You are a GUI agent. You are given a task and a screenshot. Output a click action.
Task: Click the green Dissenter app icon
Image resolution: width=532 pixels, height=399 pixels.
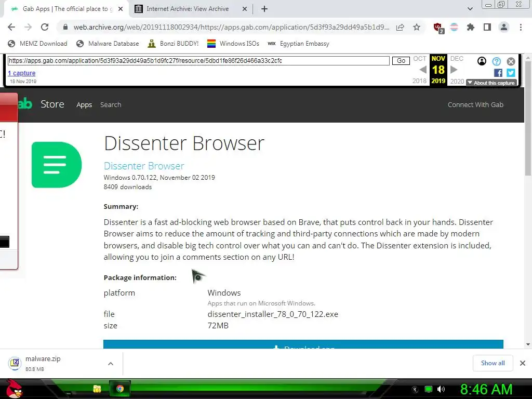[57, 165]
